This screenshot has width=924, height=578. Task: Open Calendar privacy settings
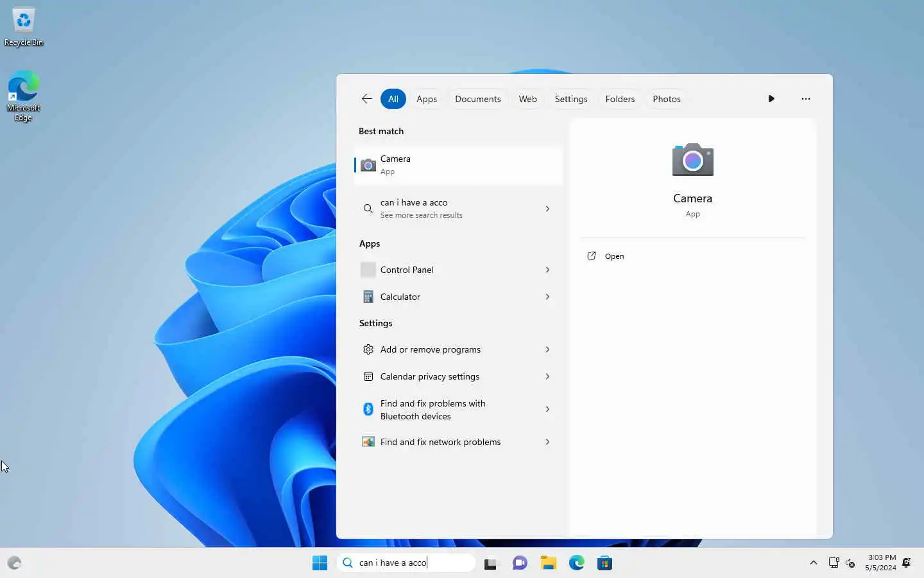(x=458, y=376)
